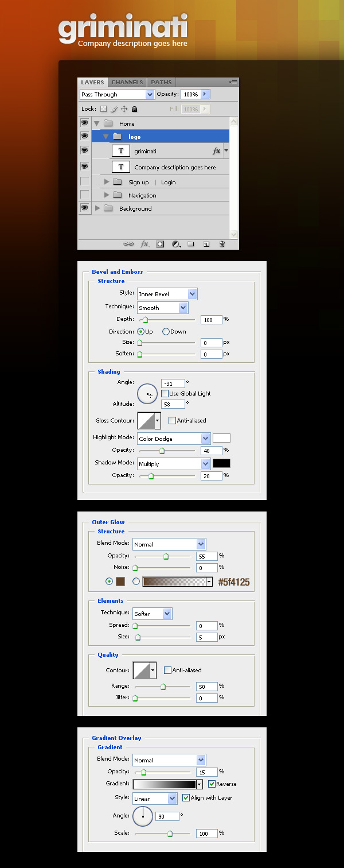Open the bevel Style Inner Bevel dropdown
The width and height of the screenshot is (344, 868).
(167, 294)
